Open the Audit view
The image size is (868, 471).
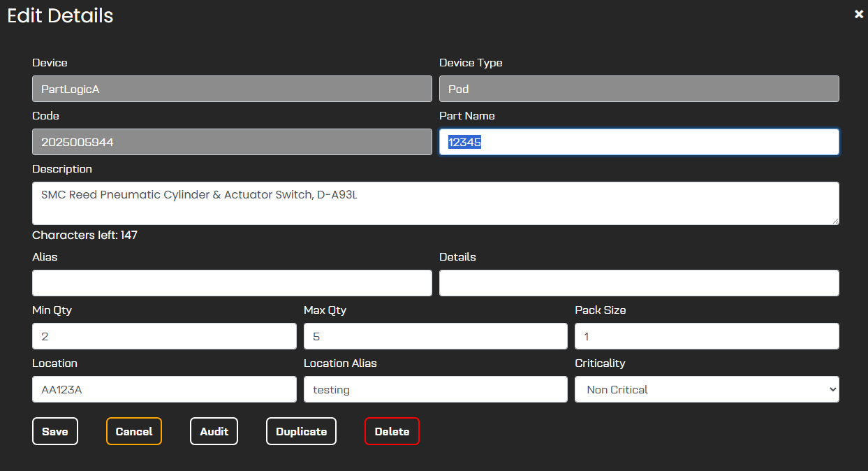pyautogui.click(x=214, y=431)
